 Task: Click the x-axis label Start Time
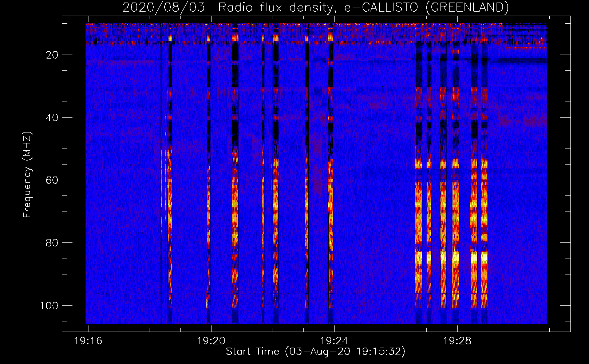tap(316, 352)
